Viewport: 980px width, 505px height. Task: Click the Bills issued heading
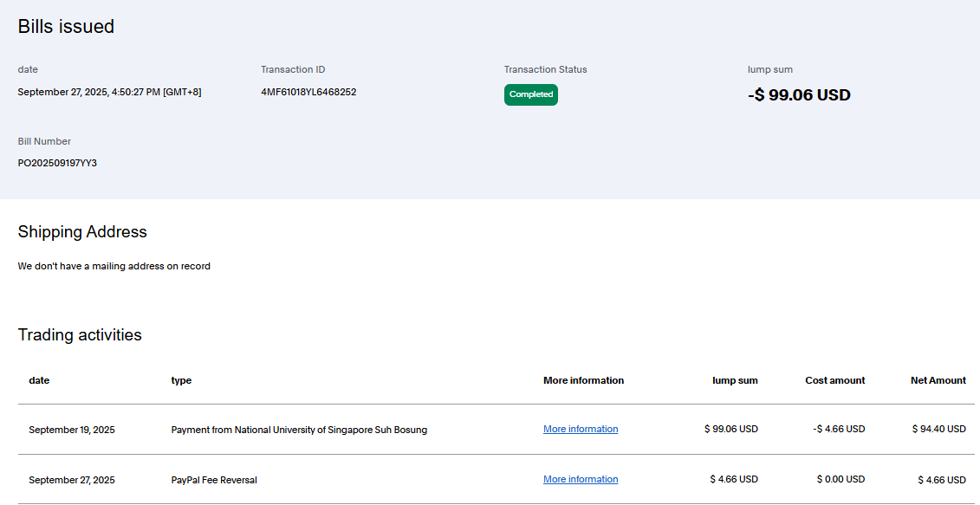tap(66, 27)
